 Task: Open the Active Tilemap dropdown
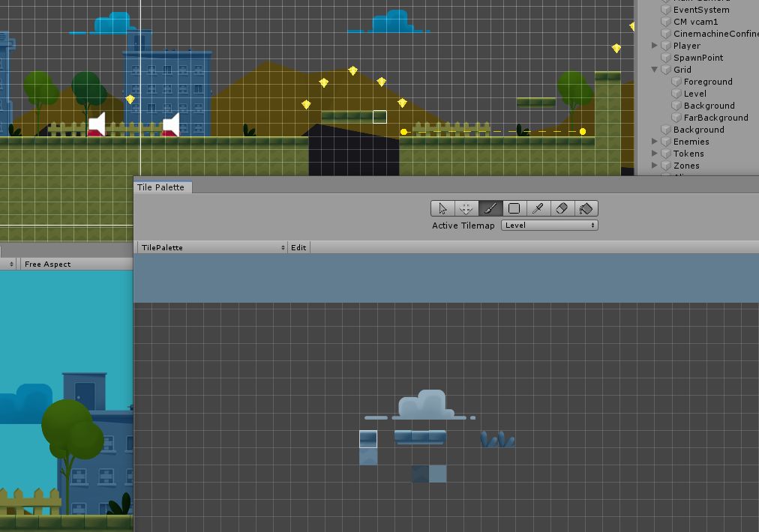point(549,225)
